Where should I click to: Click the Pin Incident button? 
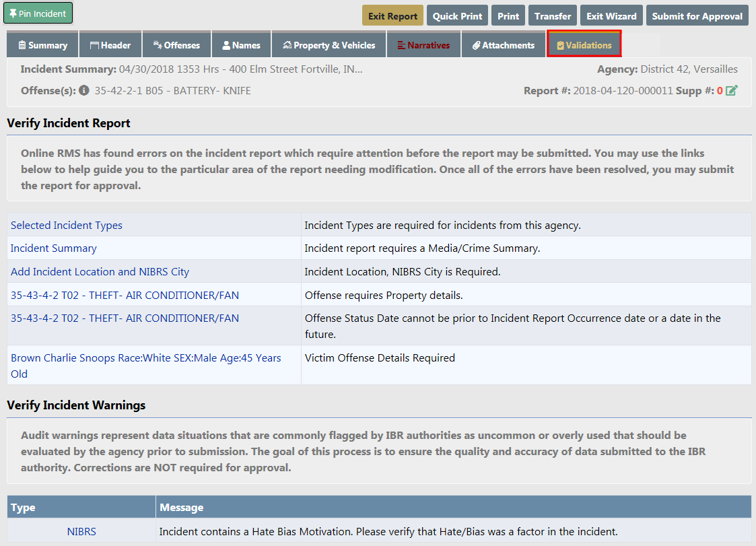pyautogui.click(x=38, y=13)
